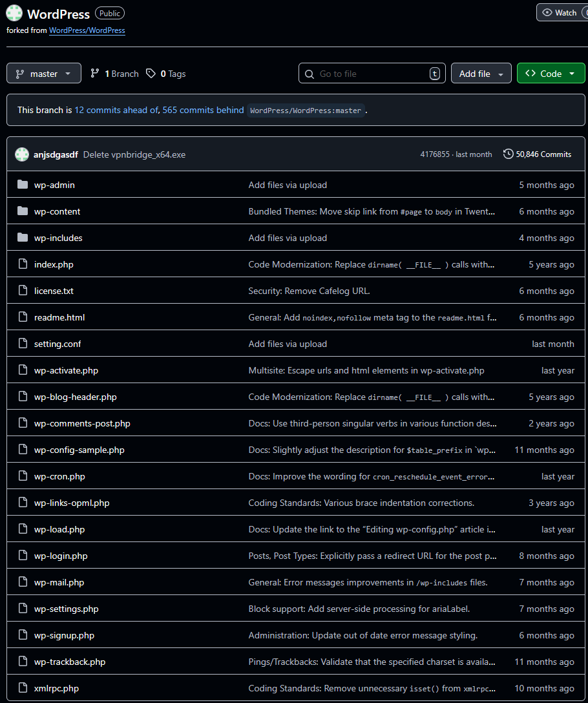Open the wp-admin folder name

(x=54, y=185)
